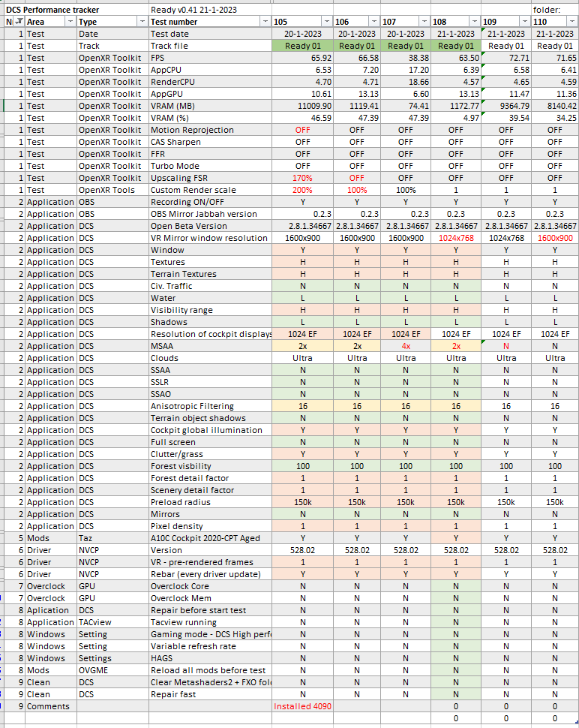Select the 'Cockpit global illumination' cell
Image resolution: width=579 pixels, height=728 pixels.
(210, 430)
